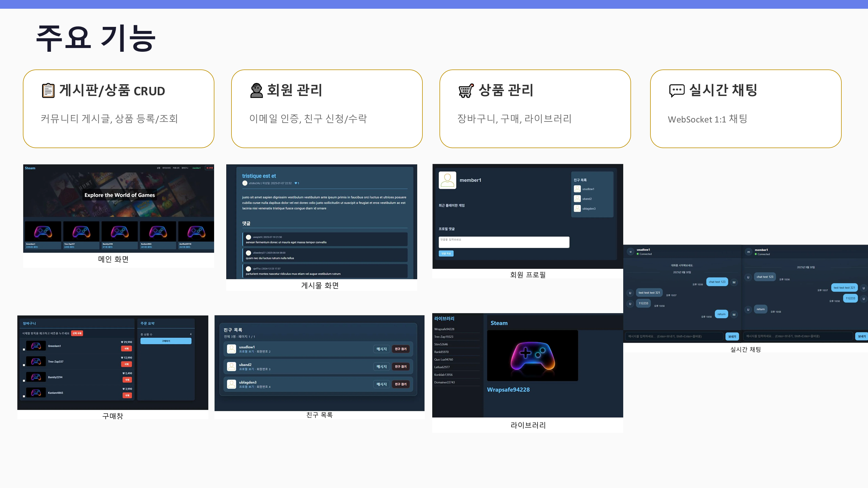This screenshot has height=488, width=868.
Task: Click the red 선택 삭제 button in the cart
Action: coord(77,333)
